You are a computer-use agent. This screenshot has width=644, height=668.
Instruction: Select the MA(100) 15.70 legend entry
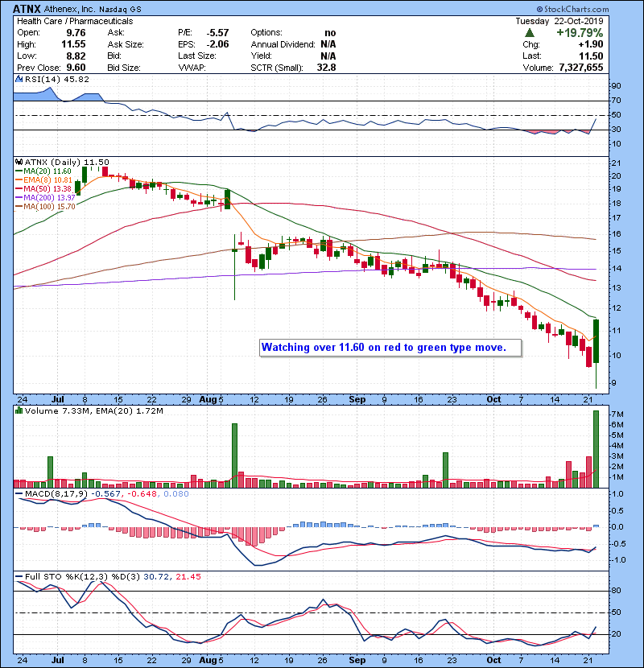tap(45, 207)
